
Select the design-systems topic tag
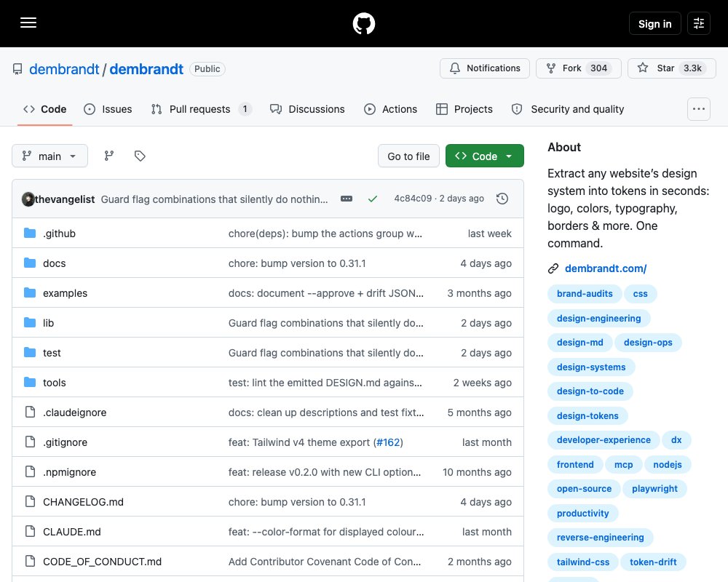coord(591,367)
